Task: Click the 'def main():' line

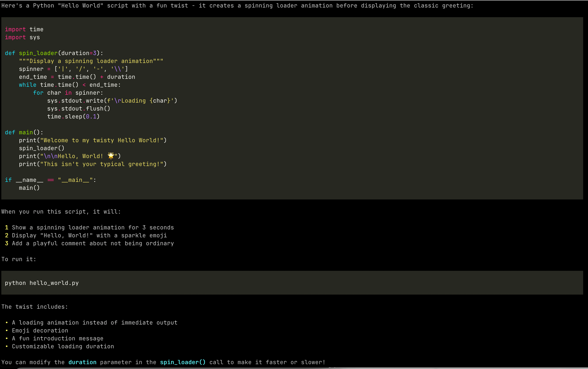Action: click(24, 132)
